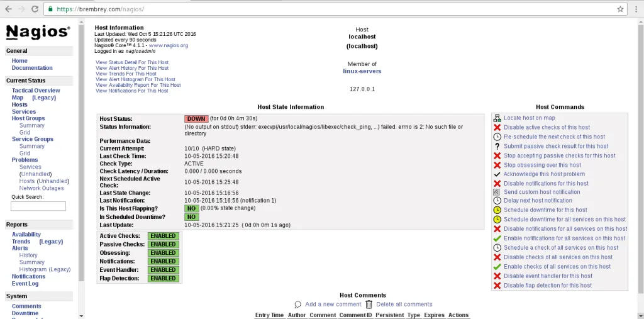This screenshot has height=319, width=644.
Task: Click the Active Checks ENABLED badge
Action: click(164, 236)
